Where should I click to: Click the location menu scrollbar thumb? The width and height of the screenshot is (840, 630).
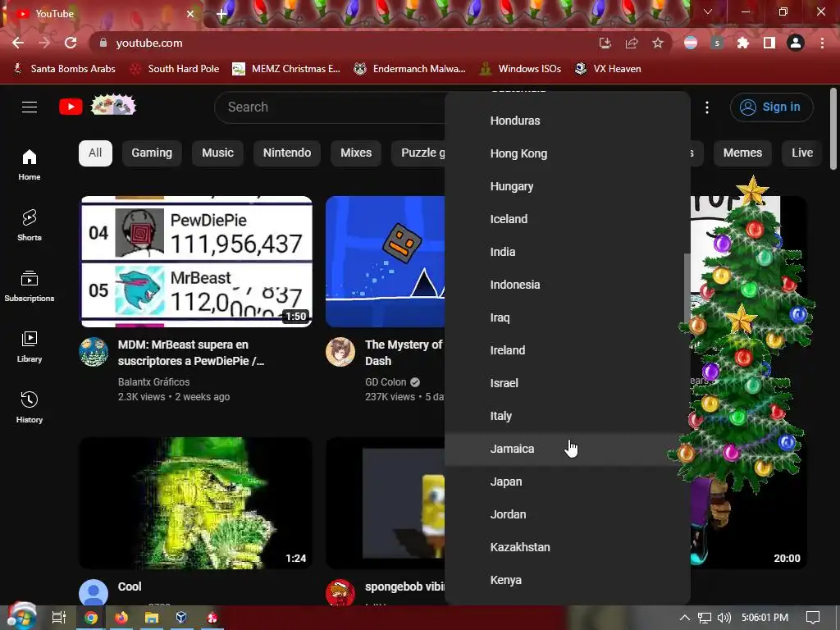[687, 288]
